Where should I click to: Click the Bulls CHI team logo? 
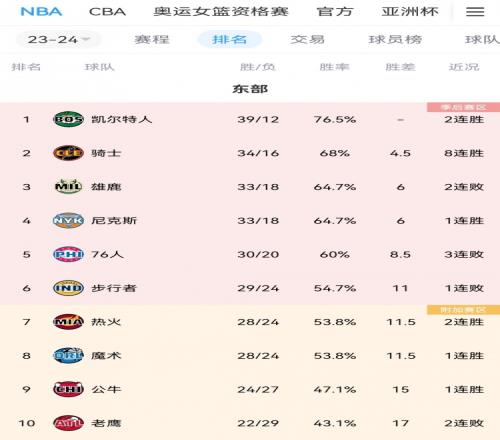(x=68, y=389)
